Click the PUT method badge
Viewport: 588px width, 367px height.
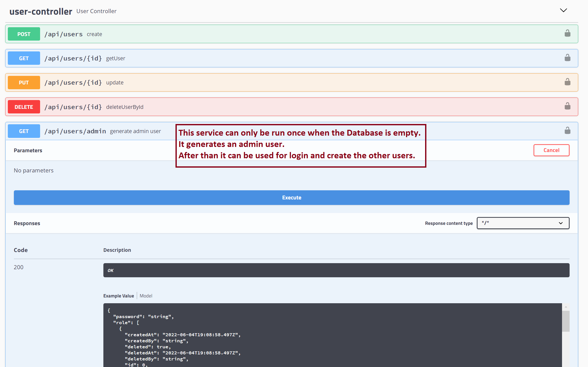coord(24,83)
